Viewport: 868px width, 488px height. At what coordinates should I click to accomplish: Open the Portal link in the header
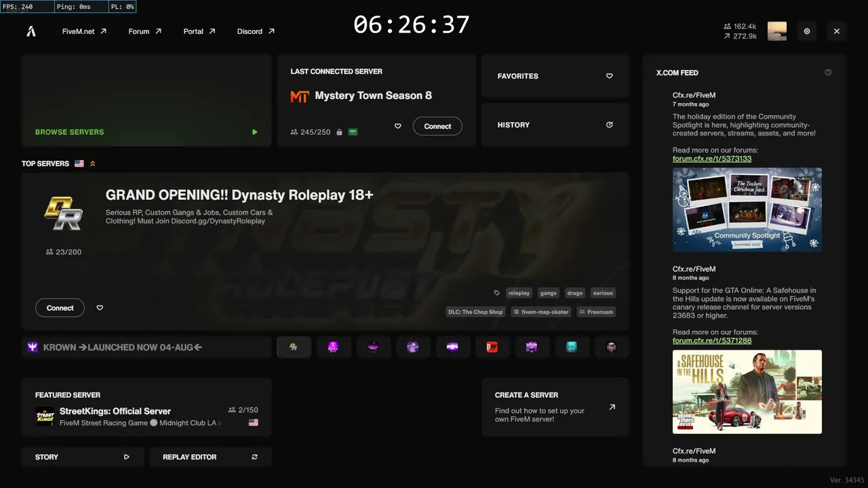(199, 31)
